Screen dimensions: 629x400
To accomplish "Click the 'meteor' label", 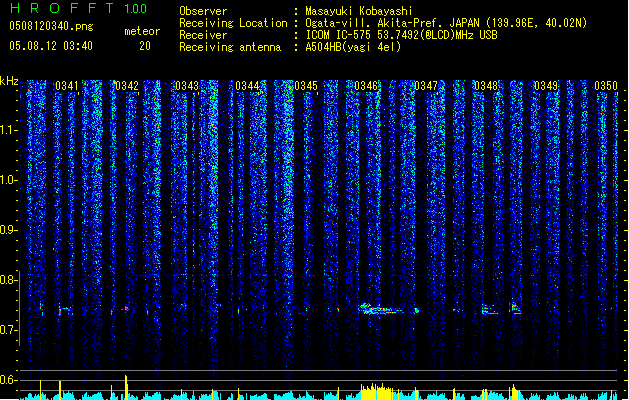I will [142, 31].
